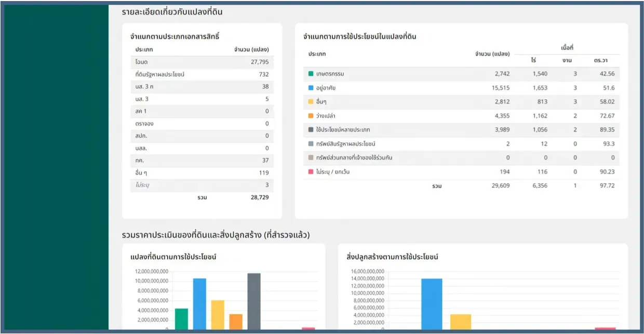Select the นส. 3 ก row
This screenshot has width=644, height=334.
pyautogui.click(x=202, y=87)
